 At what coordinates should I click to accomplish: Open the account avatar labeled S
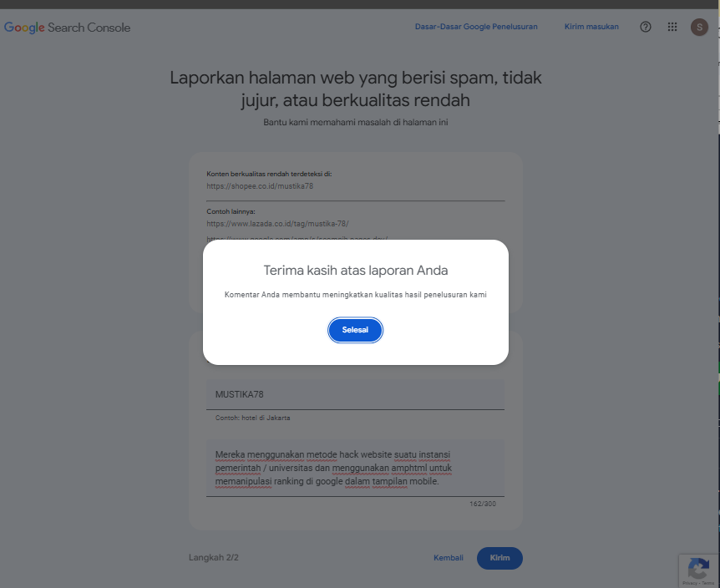(x=699, y=27)
